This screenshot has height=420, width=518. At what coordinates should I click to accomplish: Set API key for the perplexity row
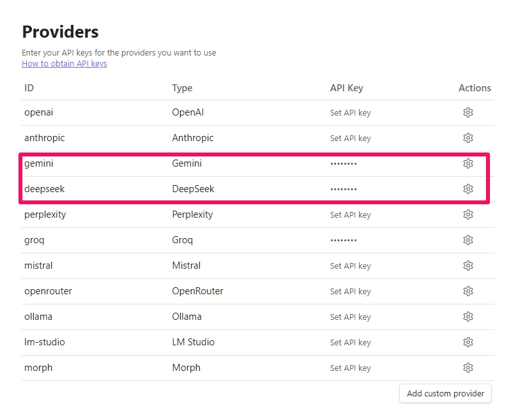(x=351, y=215)
